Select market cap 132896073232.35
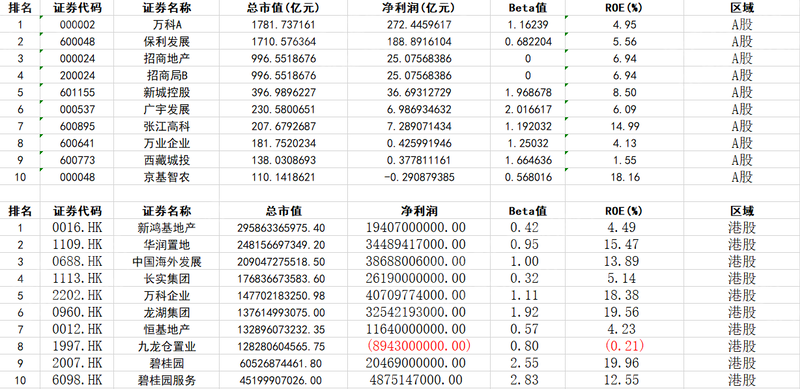800x389 pixels. pos(281,329)
